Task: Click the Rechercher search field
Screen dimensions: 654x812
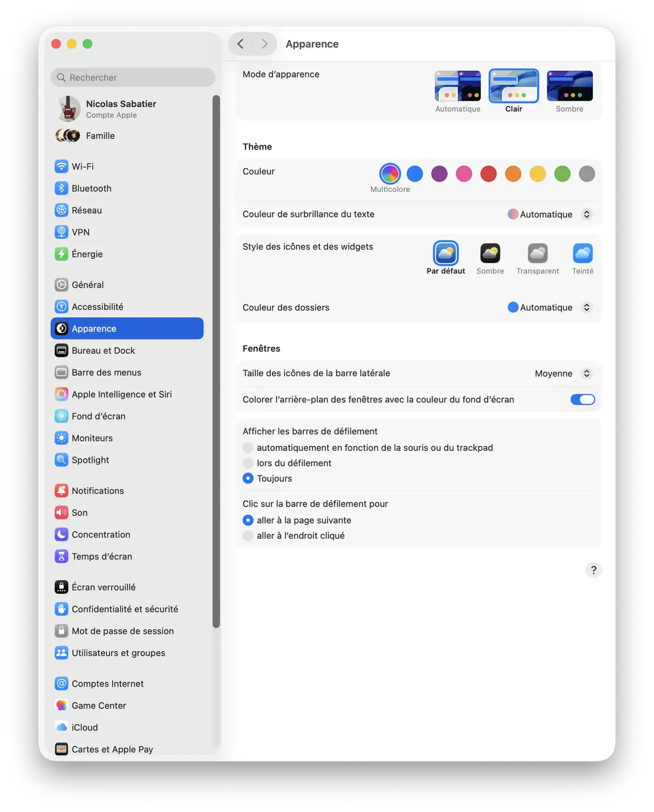Action: [133, 77]
